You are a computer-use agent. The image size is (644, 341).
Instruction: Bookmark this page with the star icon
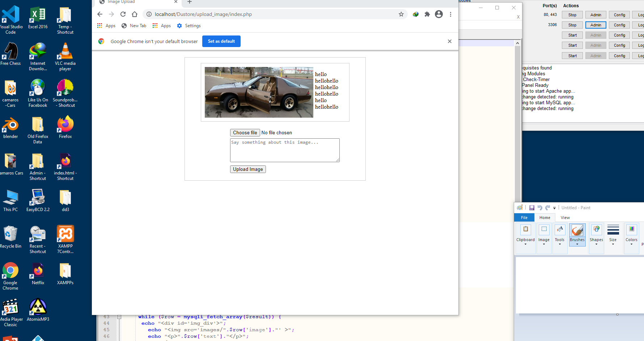point(401,14)
